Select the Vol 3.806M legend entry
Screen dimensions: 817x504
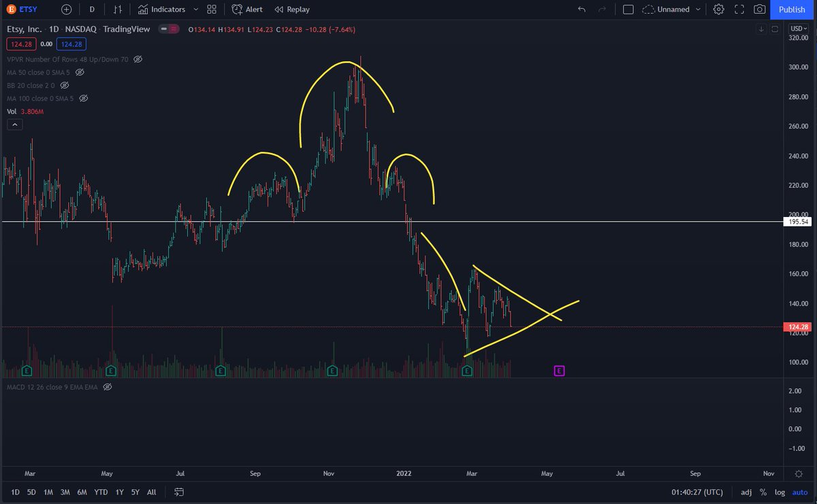tap(26, 111)
